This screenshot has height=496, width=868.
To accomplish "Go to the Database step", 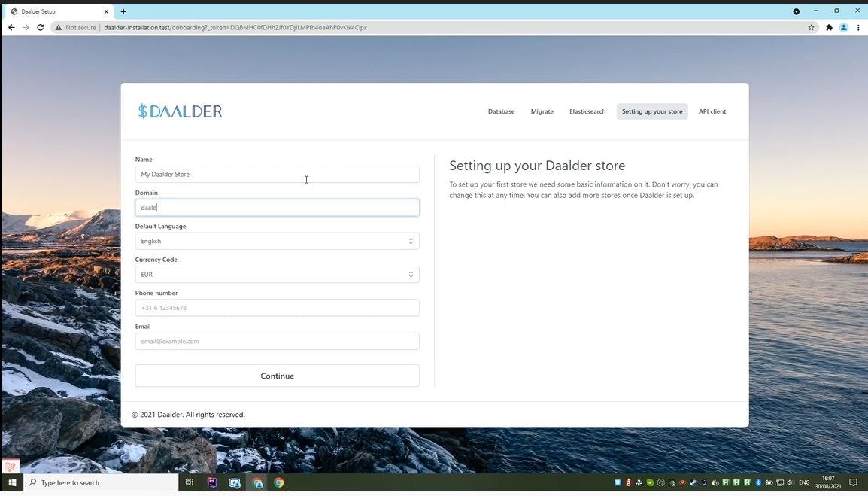I will point(501,111).
